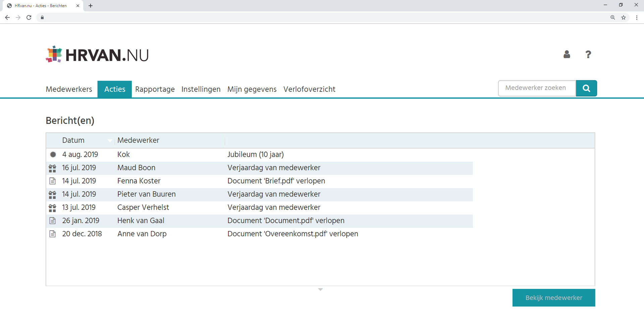The width and height of the screenshot is (644, 334).
Task: Select Jubileum (10 jaar) message
Action: tap(256, 154)
